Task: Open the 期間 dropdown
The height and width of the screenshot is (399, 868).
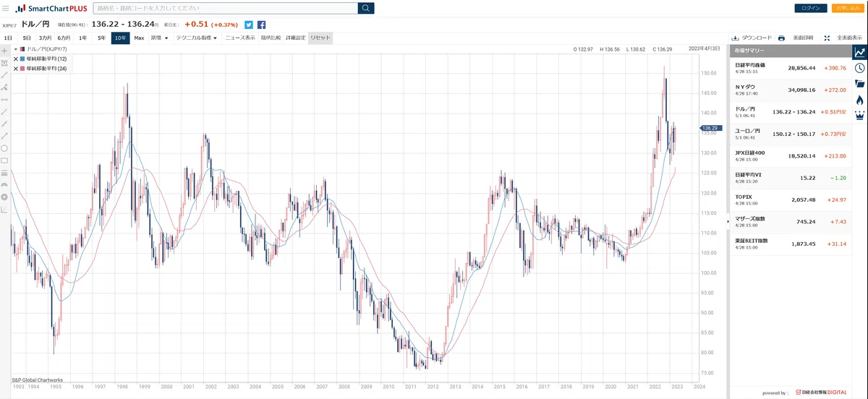Action: tap(160, 38)
